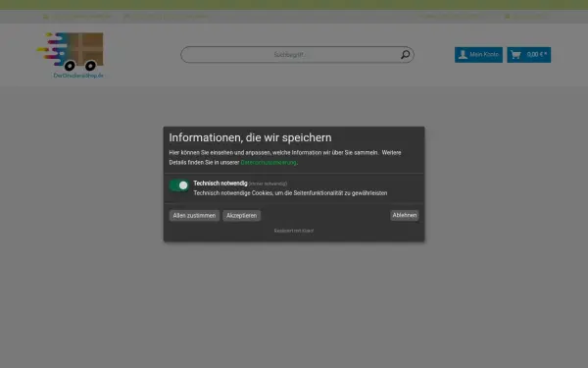Click the Technisch notwendig label text
This screenshot has width=588, height=368.
coord(220,184)
